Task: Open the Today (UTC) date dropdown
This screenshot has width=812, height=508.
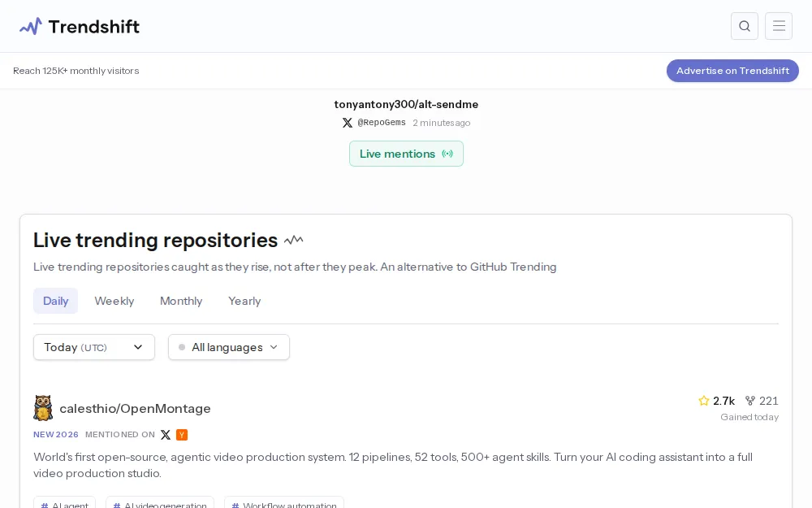Action: [94, 347]
